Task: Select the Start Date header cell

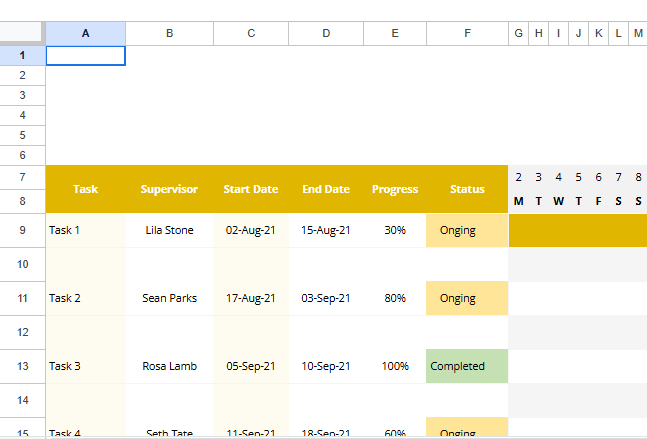Action: click(x=251, y=189)
